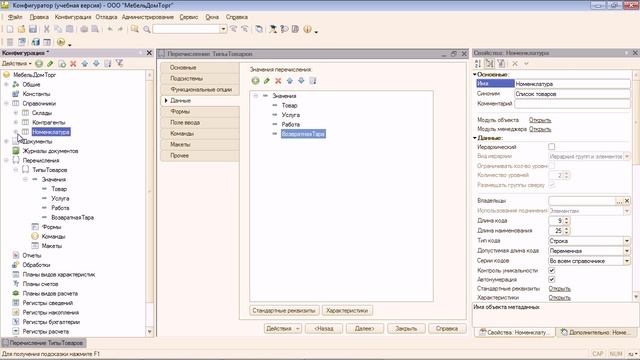Open the Тип кода dropdown
Image resolution: width=640 pixels, height=360 pixels.
(x=627, y=241)
